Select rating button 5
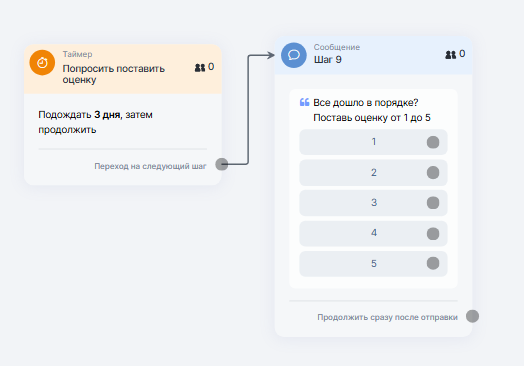524x366 pixels. (373, 264)
